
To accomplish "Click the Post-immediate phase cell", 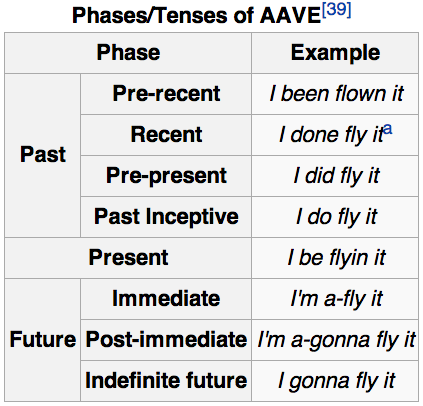I will (166, 340).
